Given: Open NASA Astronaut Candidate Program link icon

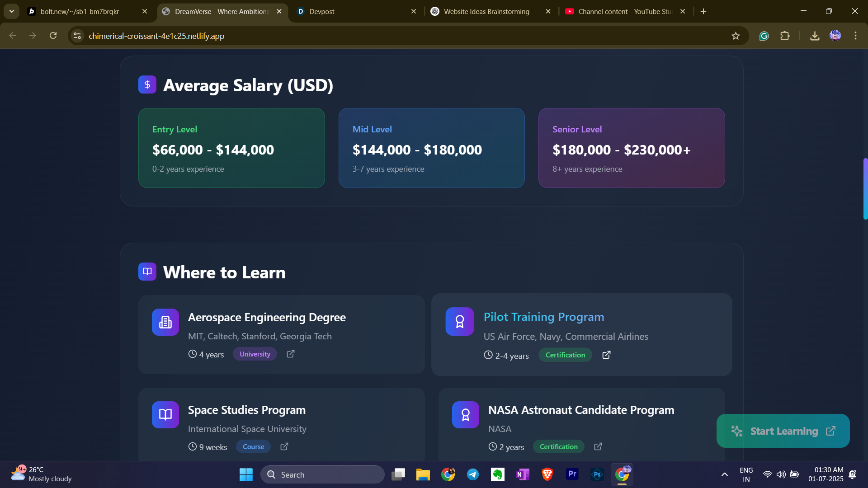Looking at the screenshot, I should pos(598,447).
